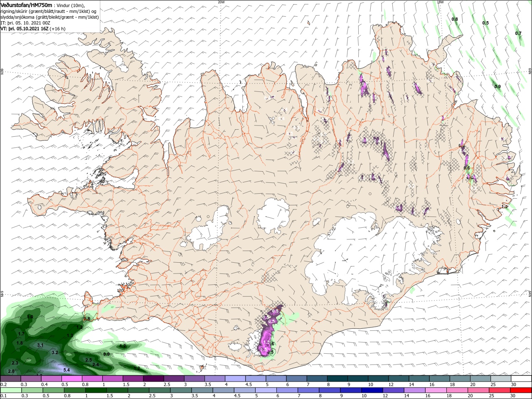Select the dark teal 8 snow legend swatch
Viewport: 532px width, 399px height.
pos(337,379)
